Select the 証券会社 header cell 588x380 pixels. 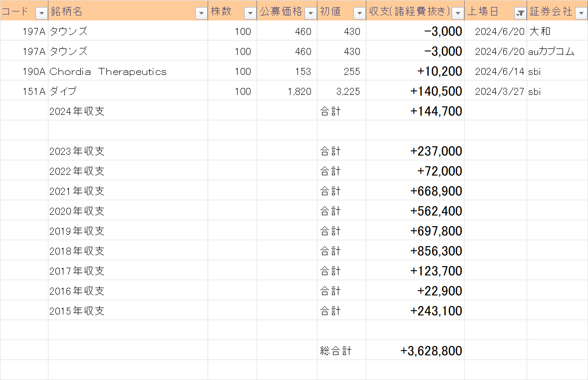pyautogui.click(x=557, y=10)
